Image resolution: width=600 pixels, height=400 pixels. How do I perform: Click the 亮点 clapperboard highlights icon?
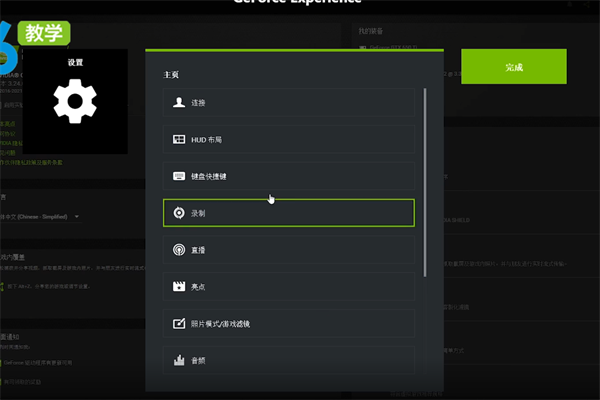tap(179, 287)
